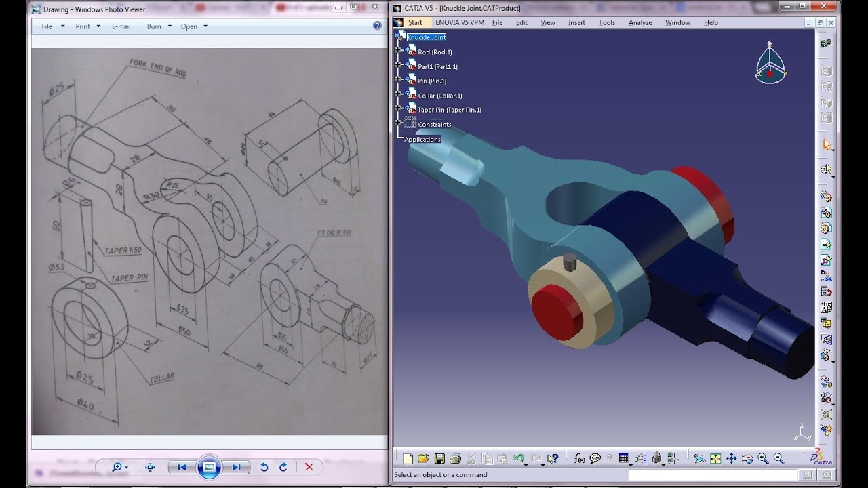
Task: Select Collar (Collar.1) label in tree
Action: pyautogui.click(x=440, y=96)
